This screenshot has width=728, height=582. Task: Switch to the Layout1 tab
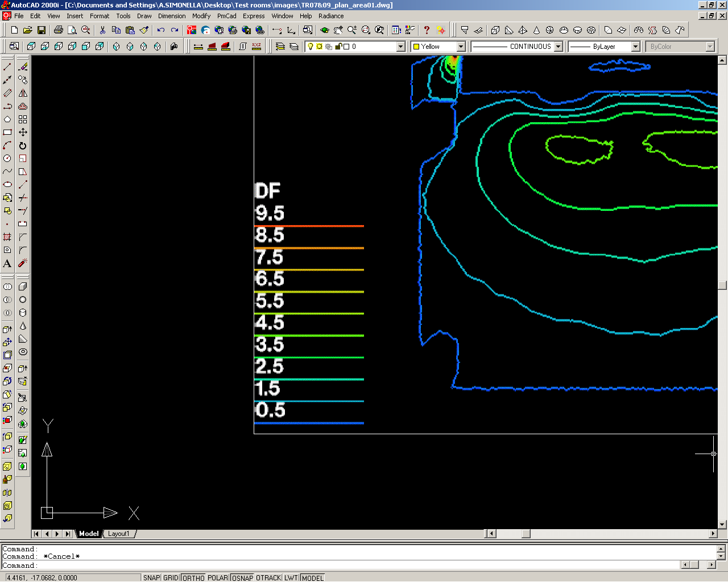(119, 534)
